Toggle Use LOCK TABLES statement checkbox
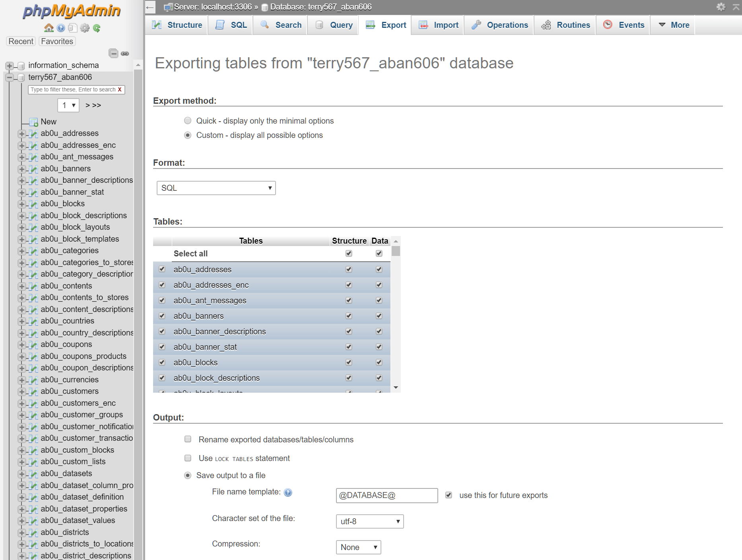 (188, 458)
